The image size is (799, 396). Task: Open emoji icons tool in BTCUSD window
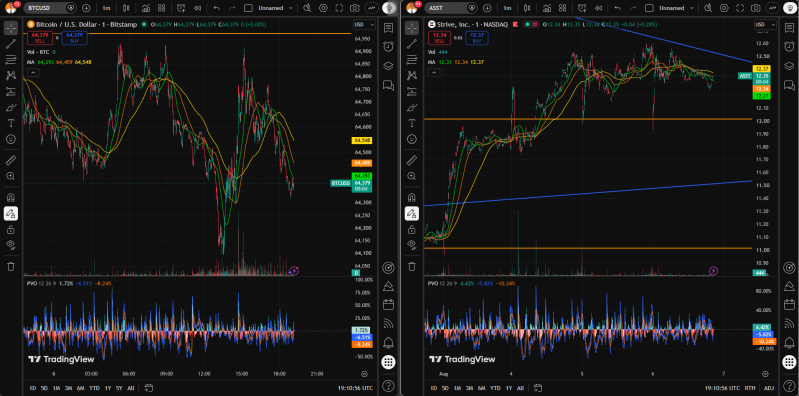[11, 139]
